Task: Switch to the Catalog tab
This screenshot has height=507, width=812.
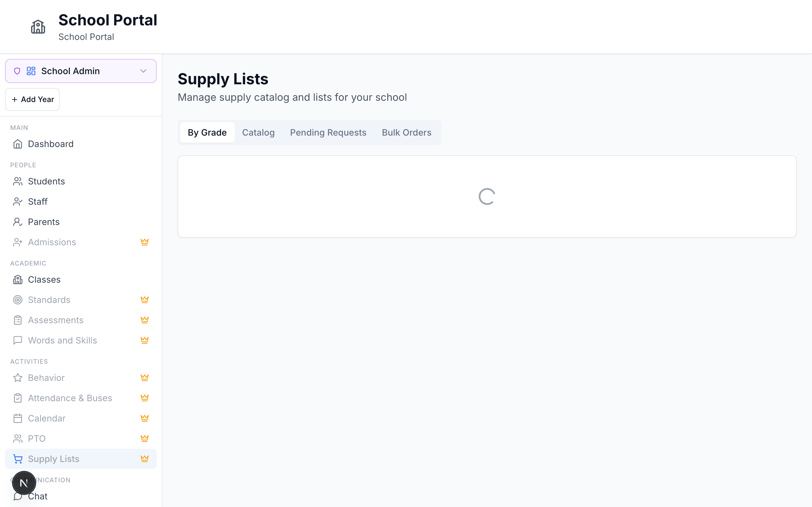Action: [x=258, y=132]
